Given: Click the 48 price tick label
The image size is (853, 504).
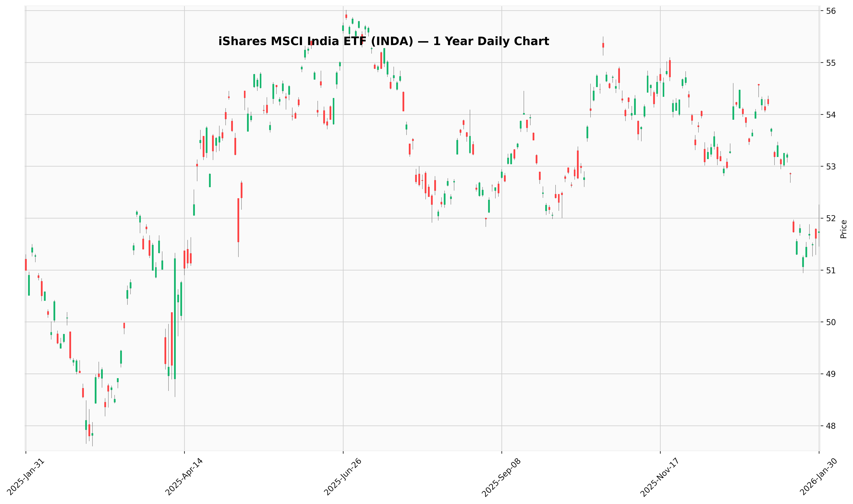Looking at the screenshot, I should click(x=831, y=426).
